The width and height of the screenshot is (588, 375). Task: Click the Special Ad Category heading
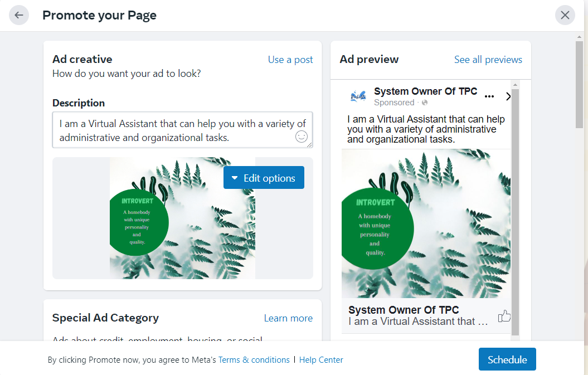tap(105, 318)
